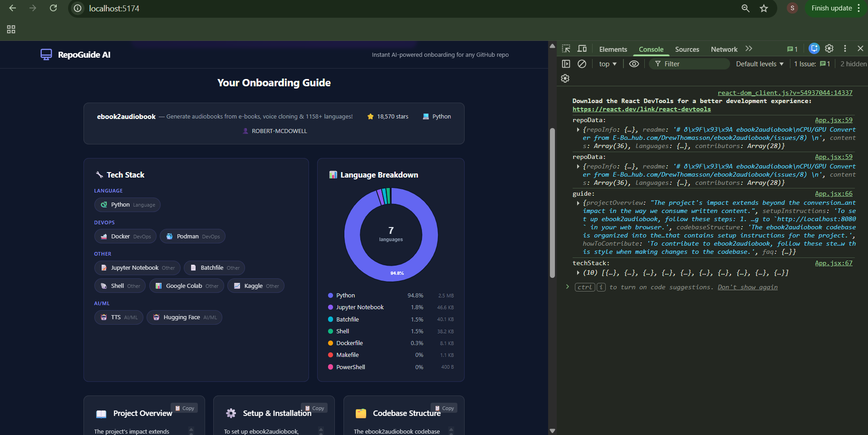Expand the first repoData object
Screen dimensions: 868x435
click(578, 130)
